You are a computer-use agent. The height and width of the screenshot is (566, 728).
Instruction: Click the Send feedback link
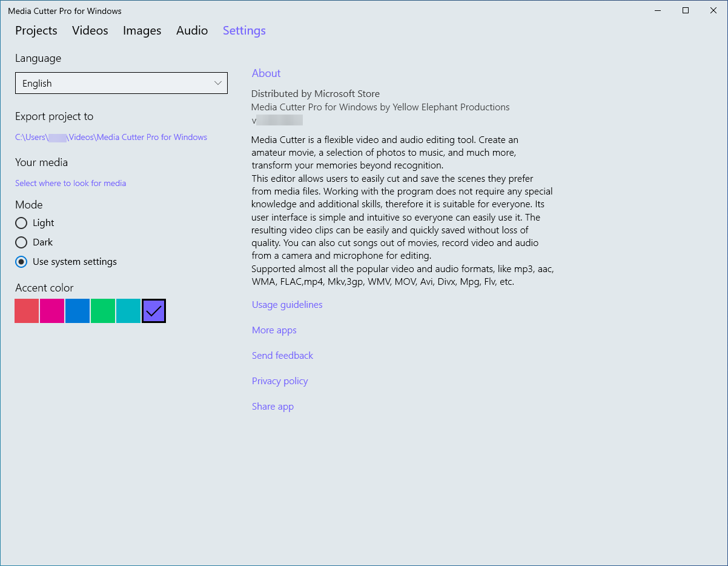(282, 355)
